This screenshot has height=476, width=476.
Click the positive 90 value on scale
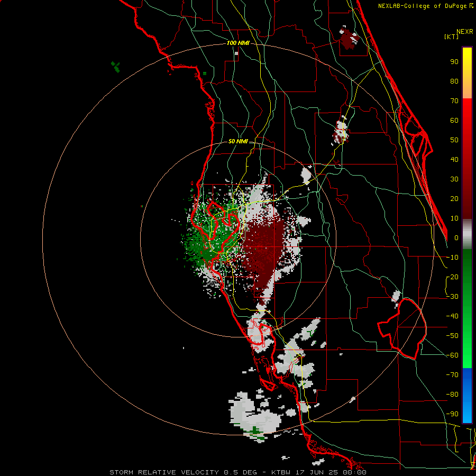click(454, 62)
